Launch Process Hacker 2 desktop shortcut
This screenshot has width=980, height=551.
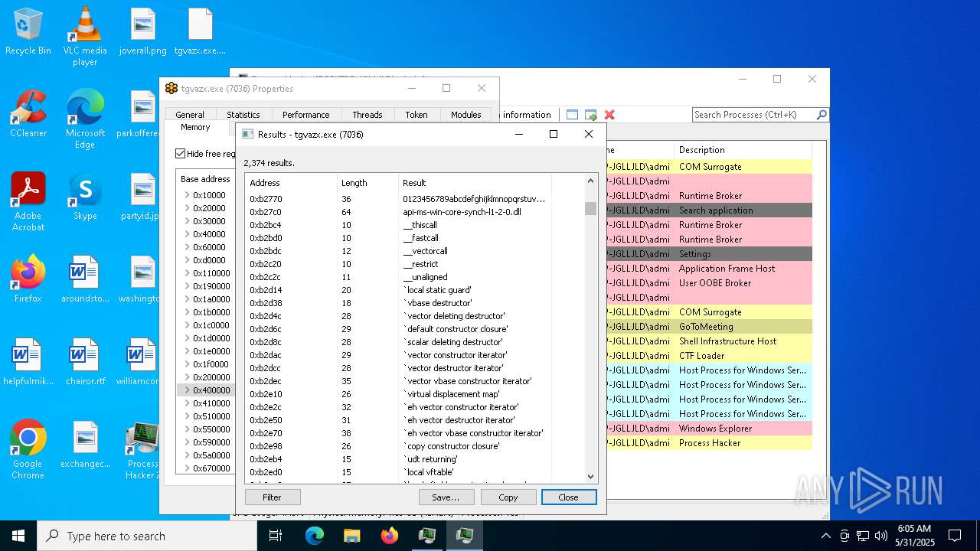142,450
